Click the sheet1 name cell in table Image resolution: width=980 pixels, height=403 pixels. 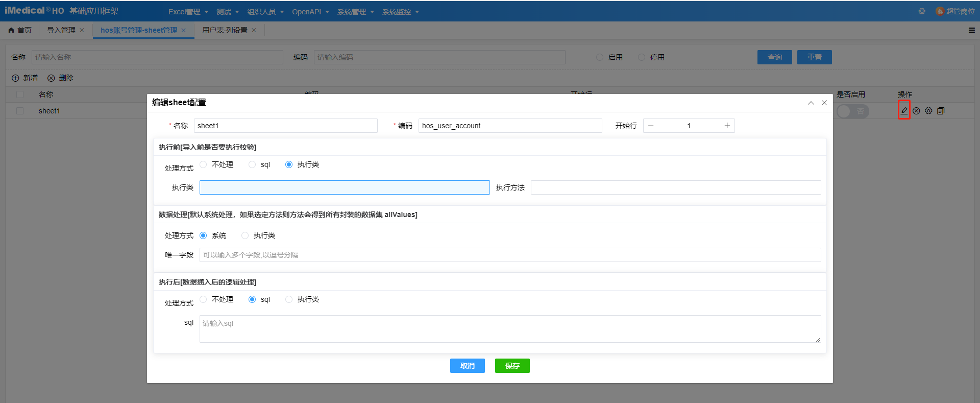tap(50, 111)
